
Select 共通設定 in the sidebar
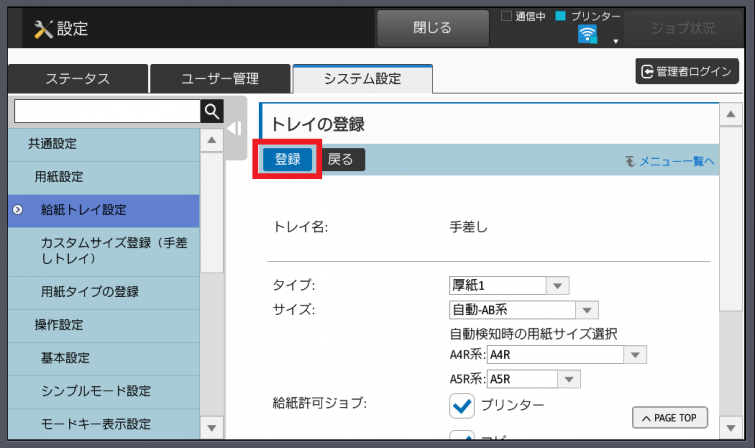coord(104,144)
